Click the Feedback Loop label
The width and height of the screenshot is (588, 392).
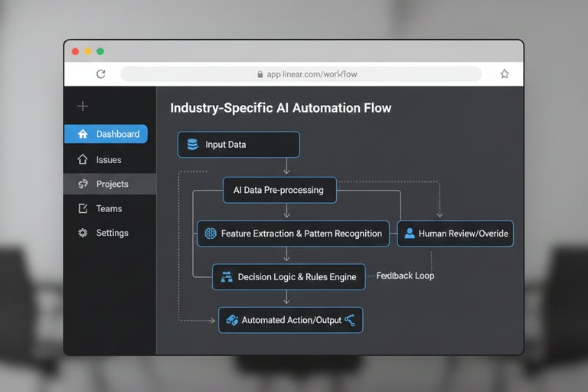pyautogui.click(x=405, y=276)
